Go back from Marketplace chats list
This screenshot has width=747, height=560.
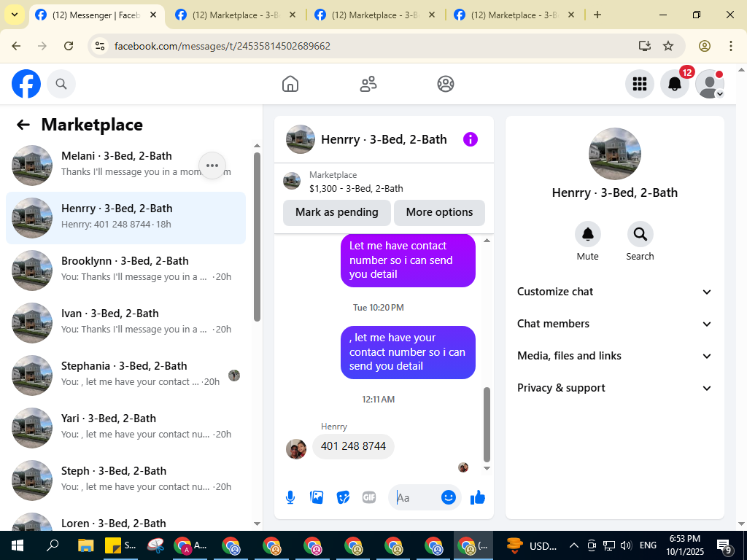pyautogui.click(x=23, y=125)
